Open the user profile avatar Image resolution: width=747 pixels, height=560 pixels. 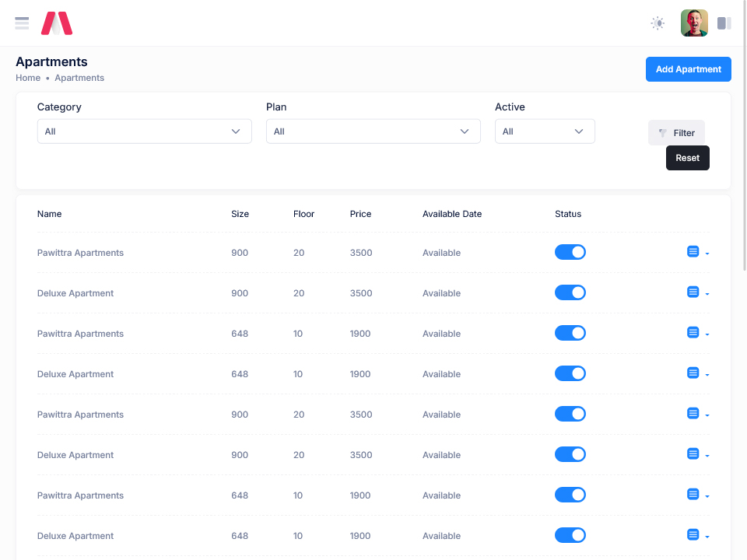point(694,23)
